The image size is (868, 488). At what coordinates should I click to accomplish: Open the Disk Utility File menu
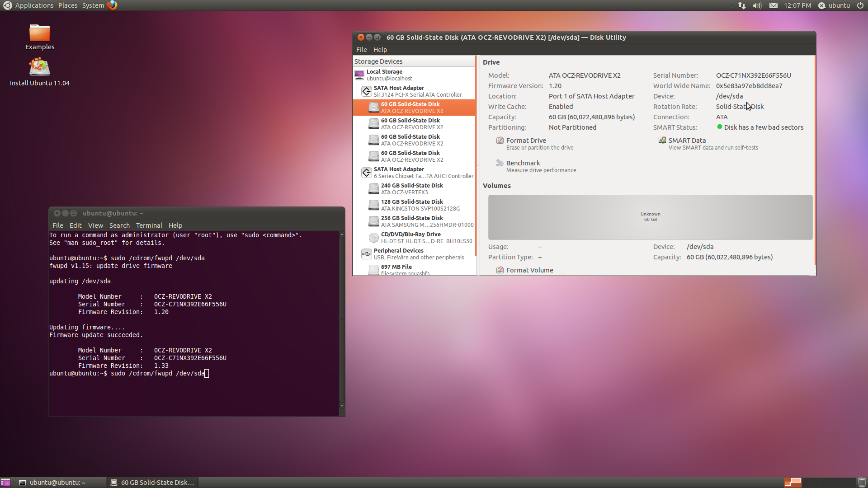(362, 50)
